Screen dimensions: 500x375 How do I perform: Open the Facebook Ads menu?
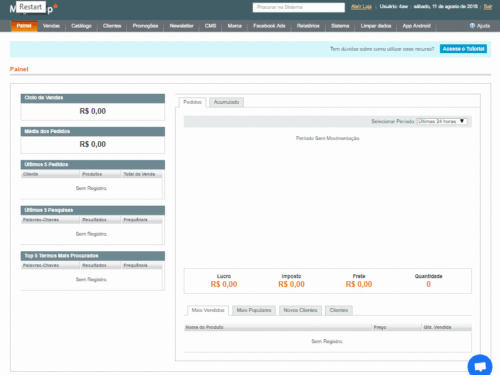coord(269,26)
